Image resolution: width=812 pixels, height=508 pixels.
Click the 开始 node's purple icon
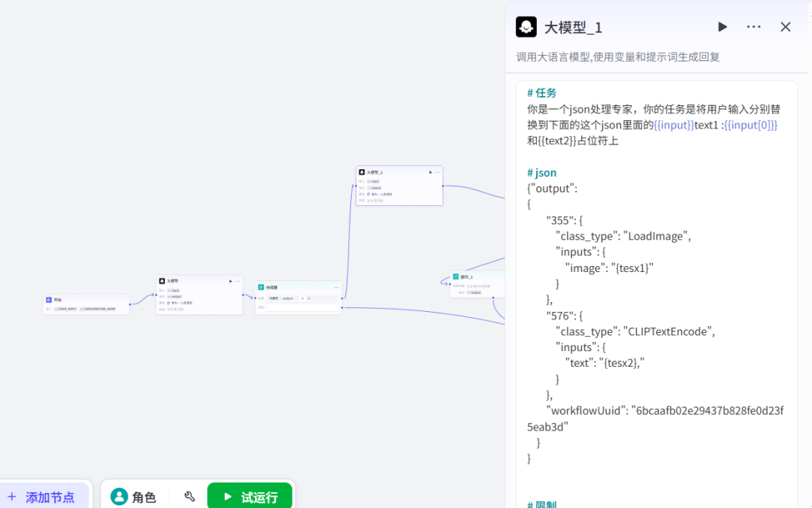(49, 300)
